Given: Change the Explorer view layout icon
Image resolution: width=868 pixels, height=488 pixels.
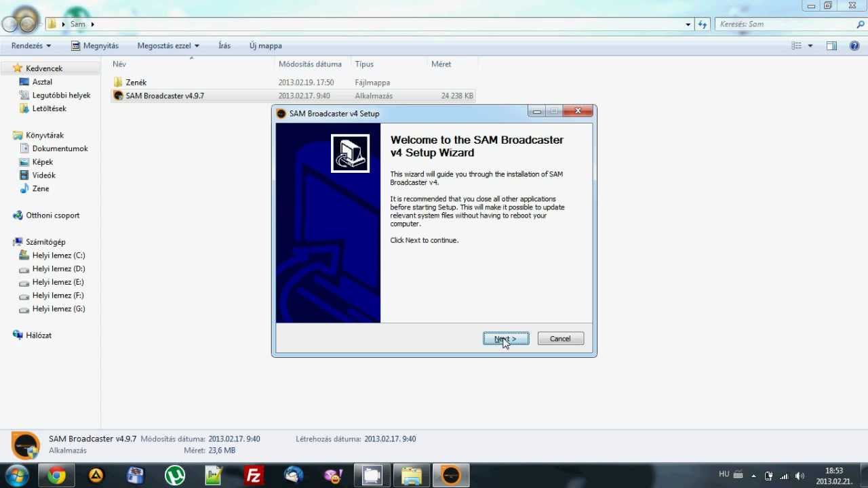Looking at the screenshot, I should [x=797, y=46].
